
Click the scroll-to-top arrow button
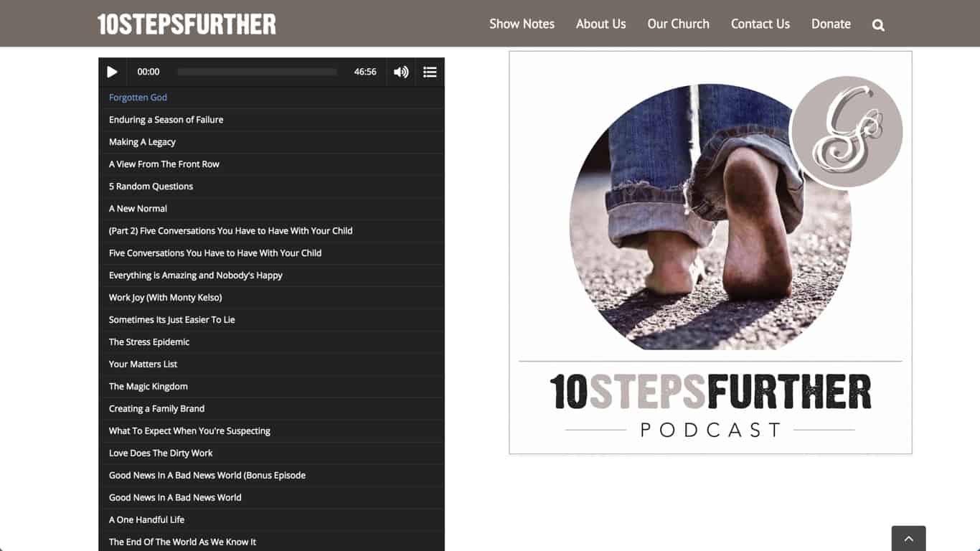(x=908, y=538)
